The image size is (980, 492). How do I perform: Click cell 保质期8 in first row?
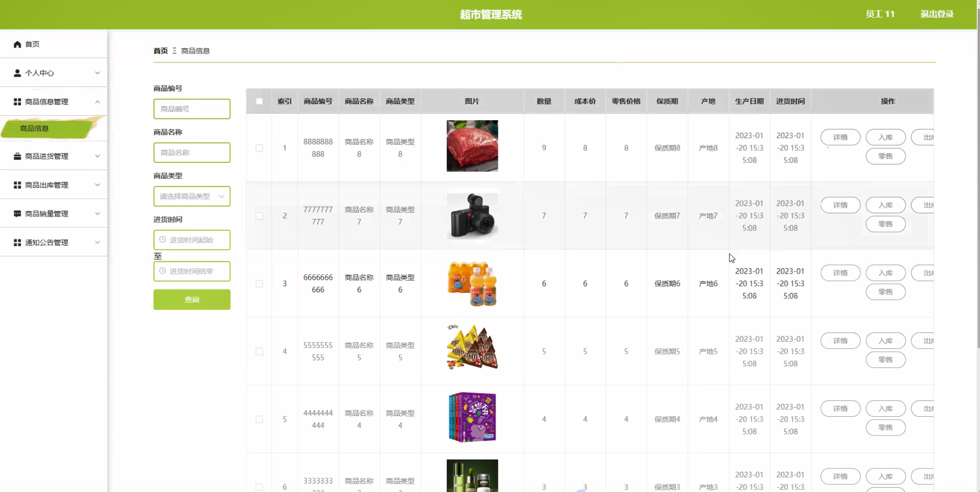667,148
